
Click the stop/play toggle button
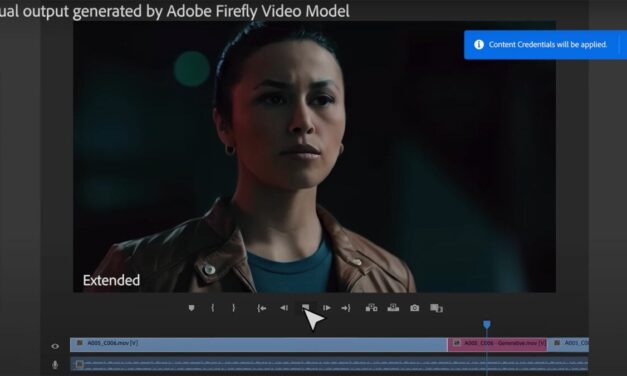(x=306, y=308)
